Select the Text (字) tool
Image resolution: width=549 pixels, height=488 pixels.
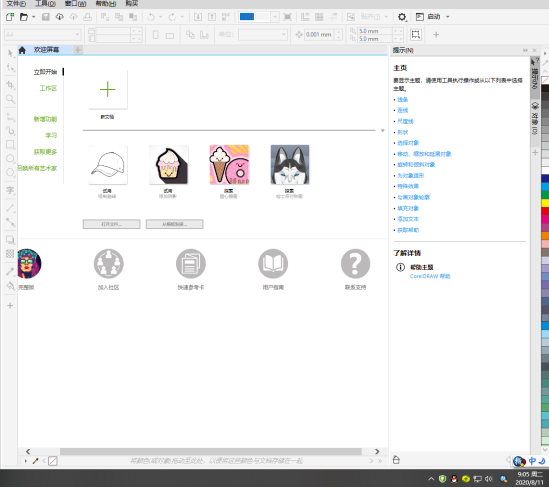(10, 190)
